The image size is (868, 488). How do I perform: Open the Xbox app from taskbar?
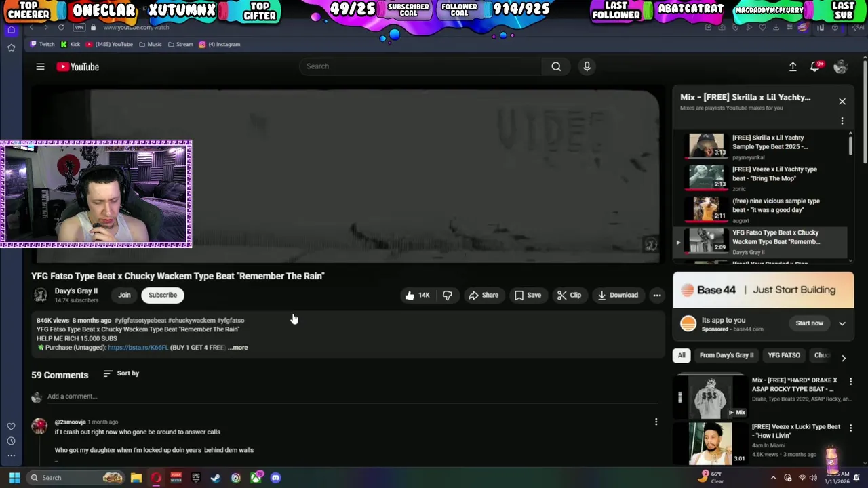coord(256,478)
